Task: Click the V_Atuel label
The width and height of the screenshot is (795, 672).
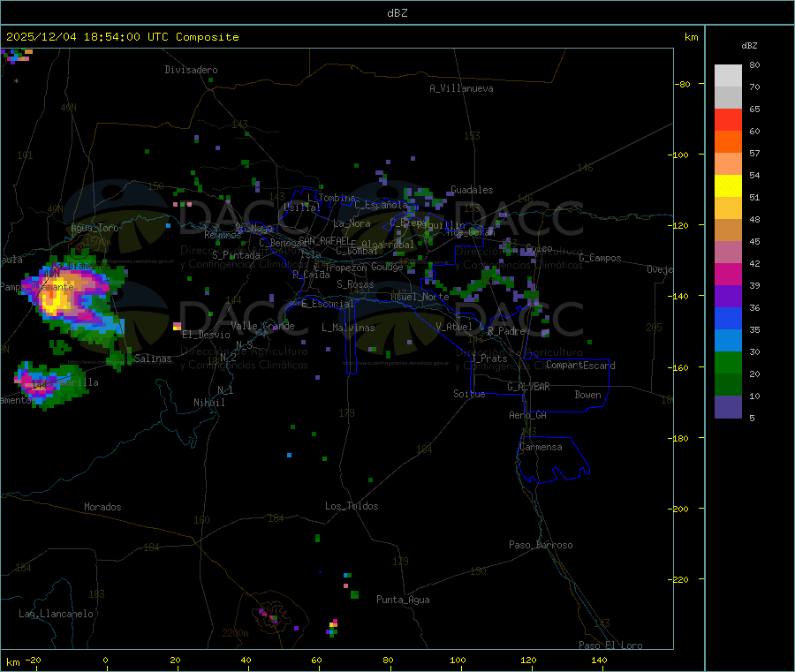Action: point(454,327)
